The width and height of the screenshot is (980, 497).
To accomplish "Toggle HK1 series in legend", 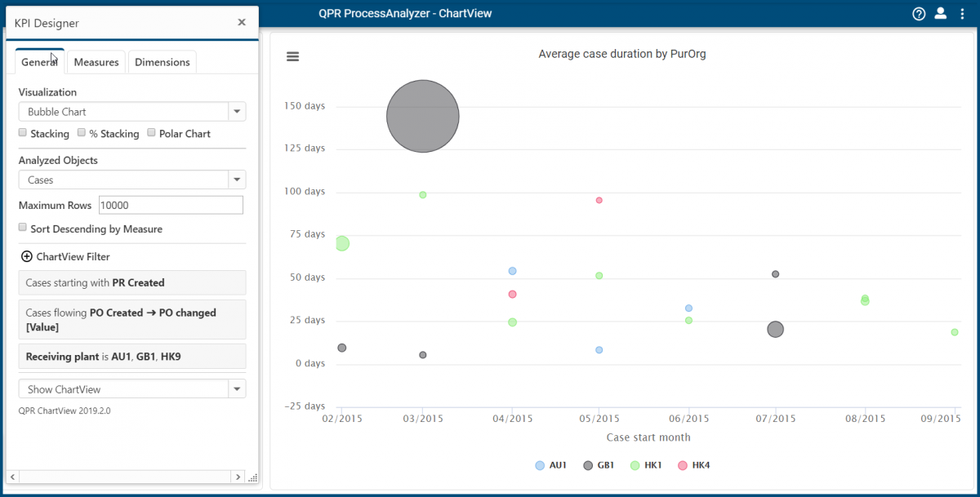I will [646, 465].
